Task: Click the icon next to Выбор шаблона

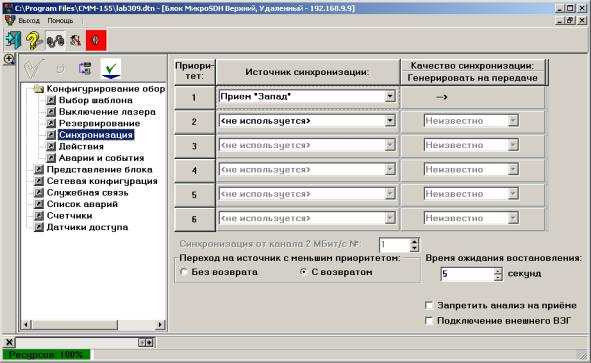Action: coord(51,100)
